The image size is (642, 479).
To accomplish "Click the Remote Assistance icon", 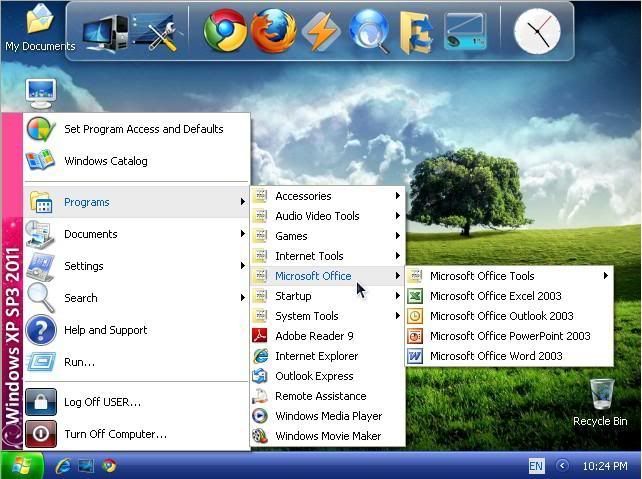I will 260,396.
